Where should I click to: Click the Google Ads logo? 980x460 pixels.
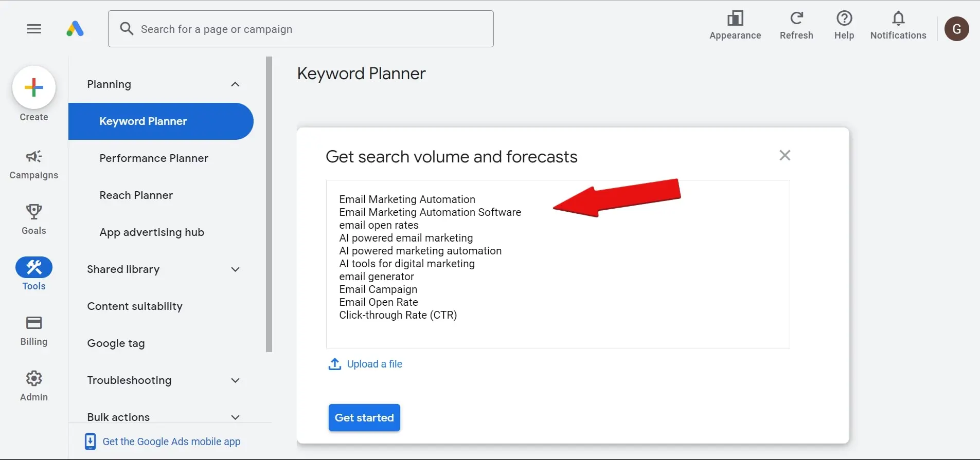point(75,29)
